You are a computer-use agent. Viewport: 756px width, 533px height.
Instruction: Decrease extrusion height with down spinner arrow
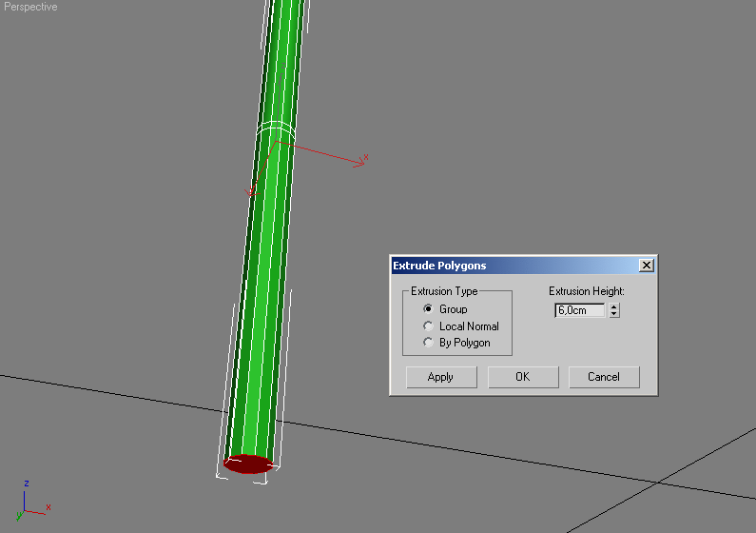[x=614, y=314]
